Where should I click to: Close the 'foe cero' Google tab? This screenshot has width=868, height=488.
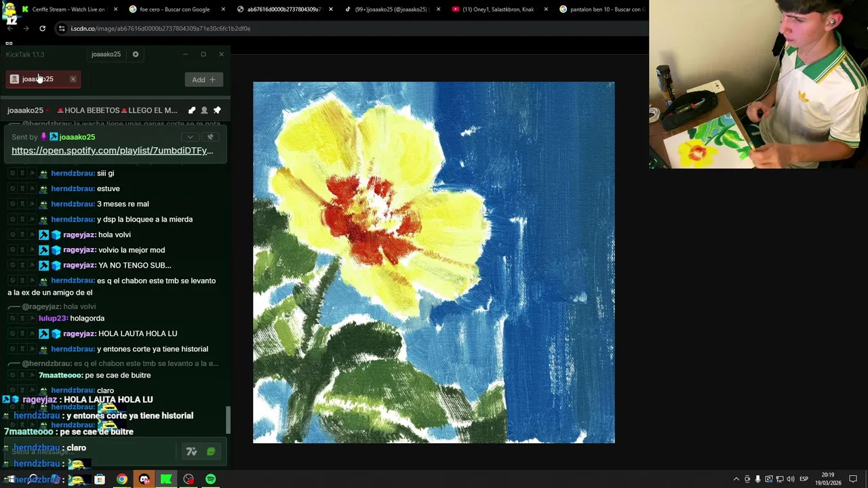[x=223, y=9]
